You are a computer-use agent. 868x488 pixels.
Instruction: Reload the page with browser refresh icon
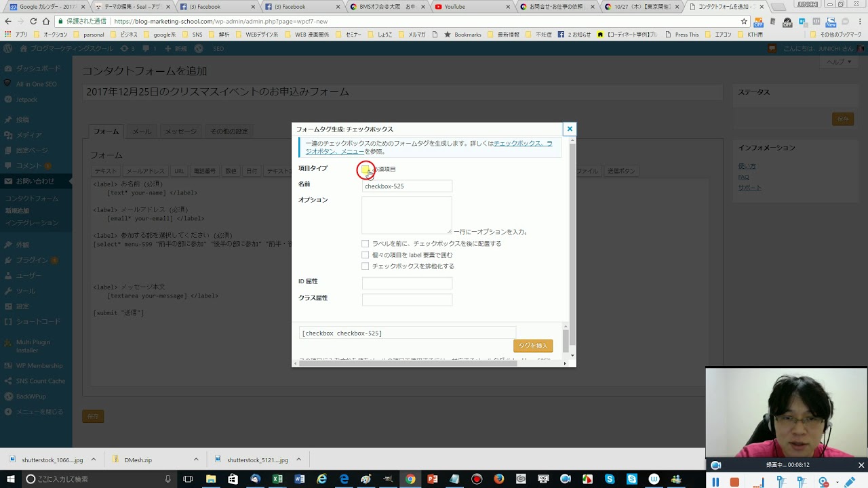[x=33, y=21]
